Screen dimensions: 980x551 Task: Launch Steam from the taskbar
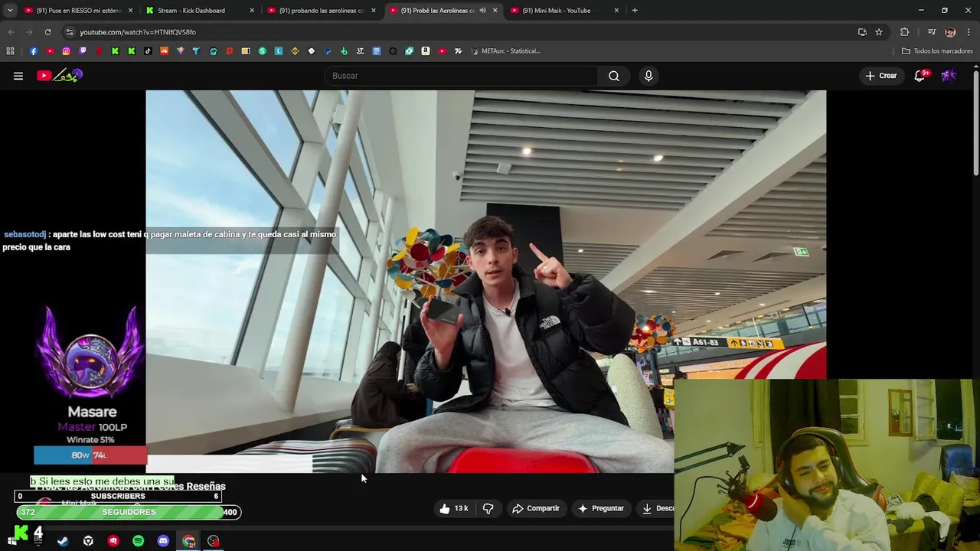(x=63, y=541)
